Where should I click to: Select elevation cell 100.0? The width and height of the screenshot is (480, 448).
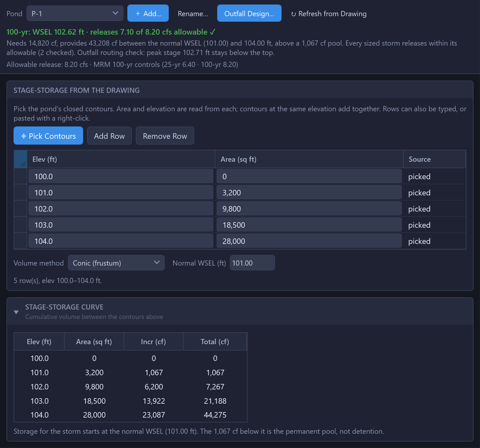tap(121, 176)
